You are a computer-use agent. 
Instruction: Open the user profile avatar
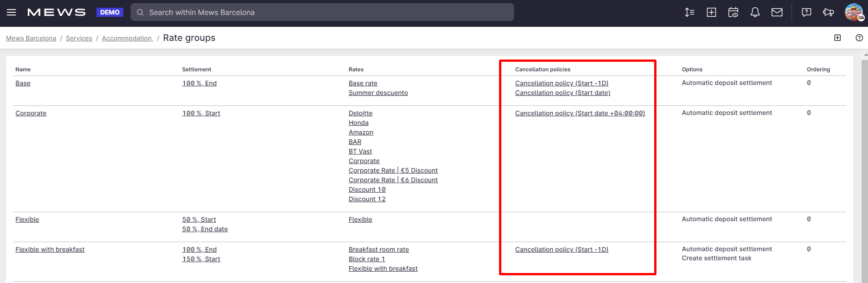[853, 12]
